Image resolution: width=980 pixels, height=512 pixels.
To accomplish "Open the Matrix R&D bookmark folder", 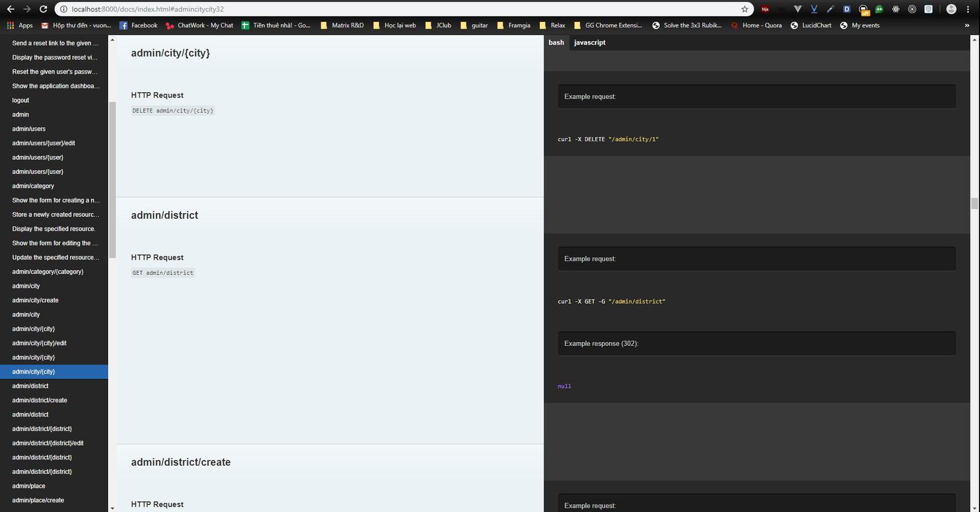I will click(x=342, y=26).
